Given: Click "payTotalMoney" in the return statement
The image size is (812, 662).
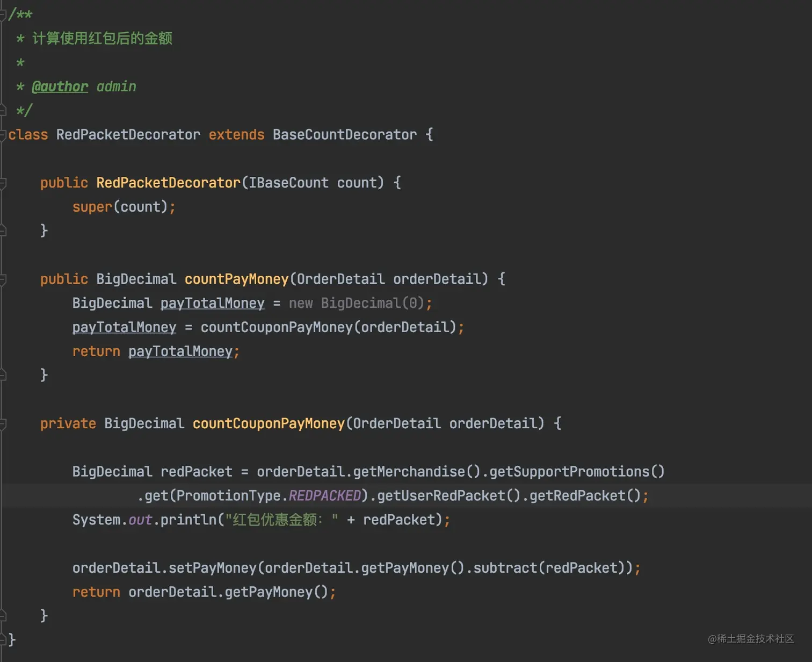Looking at the screenshot, I should tap(180, 351).
